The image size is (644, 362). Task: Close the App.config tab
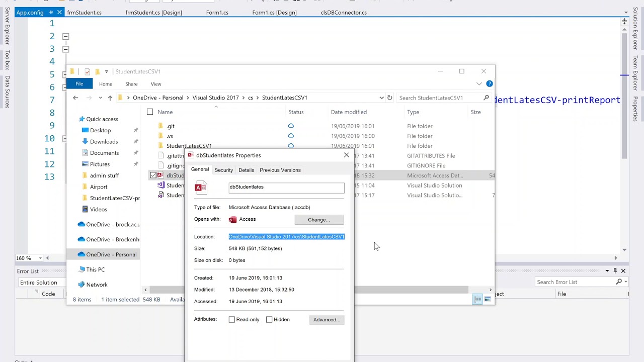tap(59, 12)
